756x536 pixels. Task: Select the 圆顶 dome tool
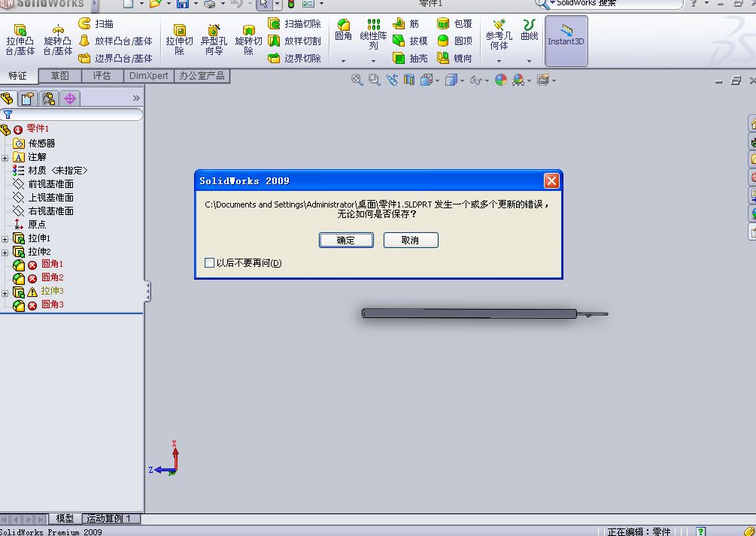(x=454, y=41)
